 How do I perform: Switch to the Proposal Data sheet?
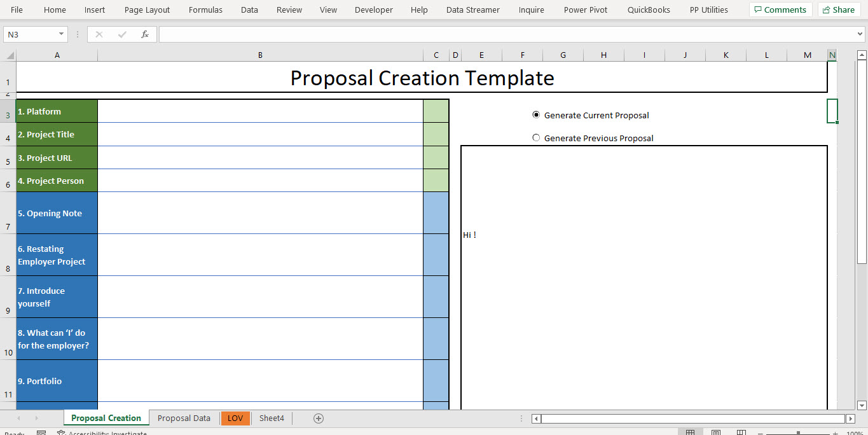pos(184,418)
